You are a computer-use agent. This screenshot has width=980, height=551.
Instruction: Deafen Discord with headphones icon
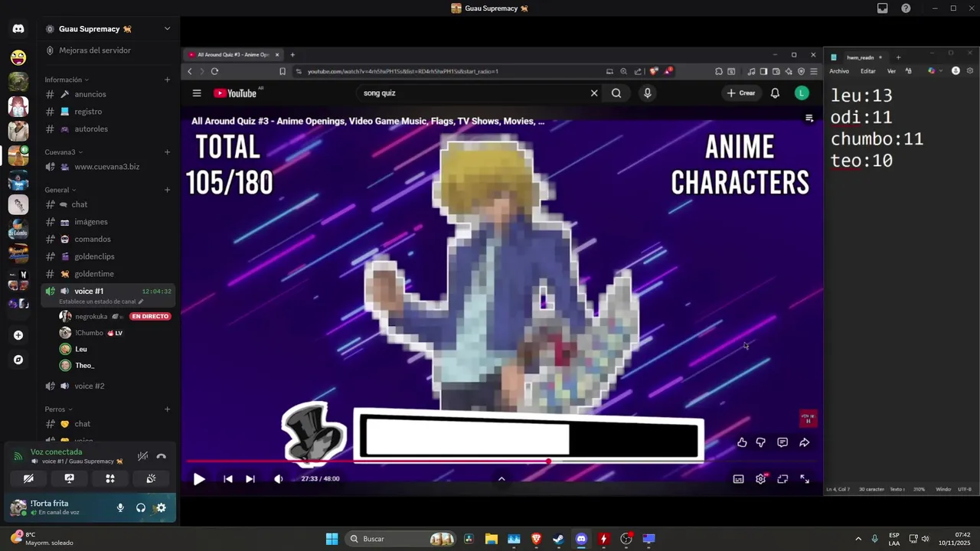click(x=141, y=507)
